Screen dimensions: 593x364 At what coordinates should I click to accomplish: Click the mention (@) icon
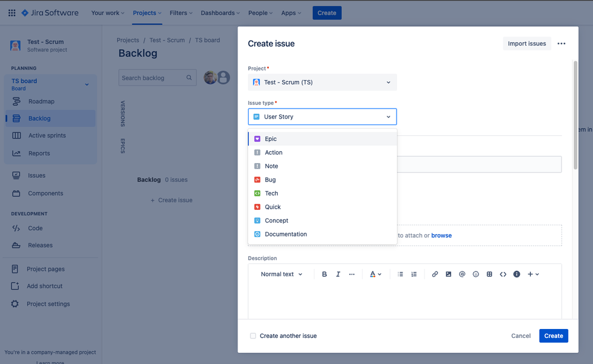pyautogui.click(x=462, y=274)
